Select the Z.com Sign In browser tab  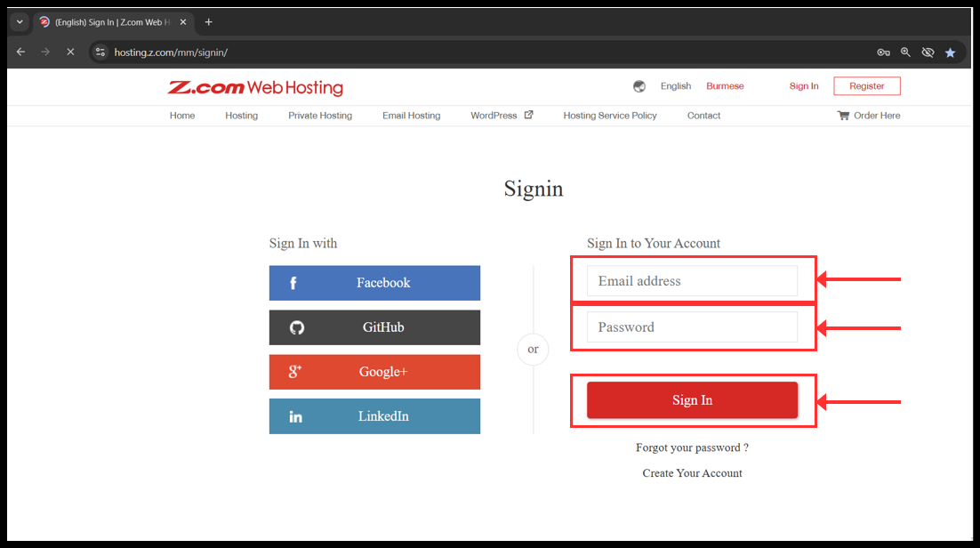(x=113, y=22)
